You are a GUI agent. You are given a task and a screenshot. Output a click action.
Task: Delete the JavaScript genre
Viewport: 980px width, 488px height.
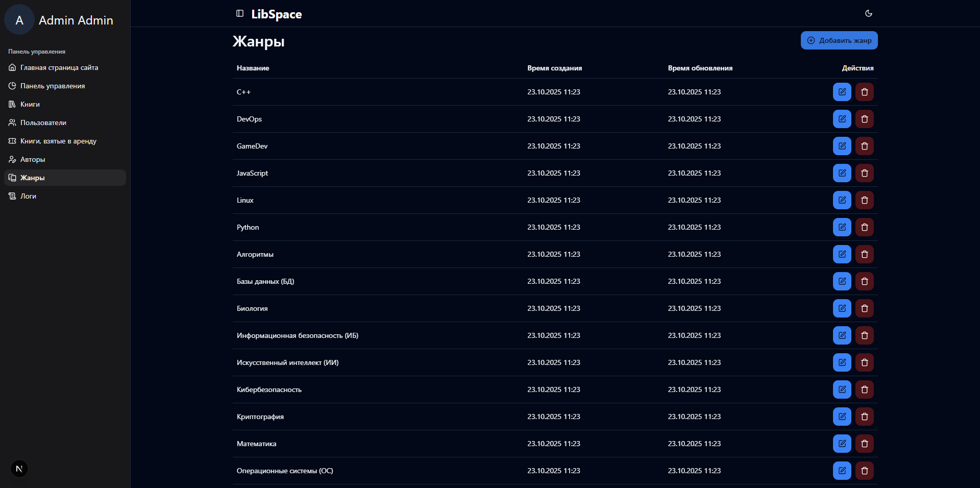pos(864,173)
